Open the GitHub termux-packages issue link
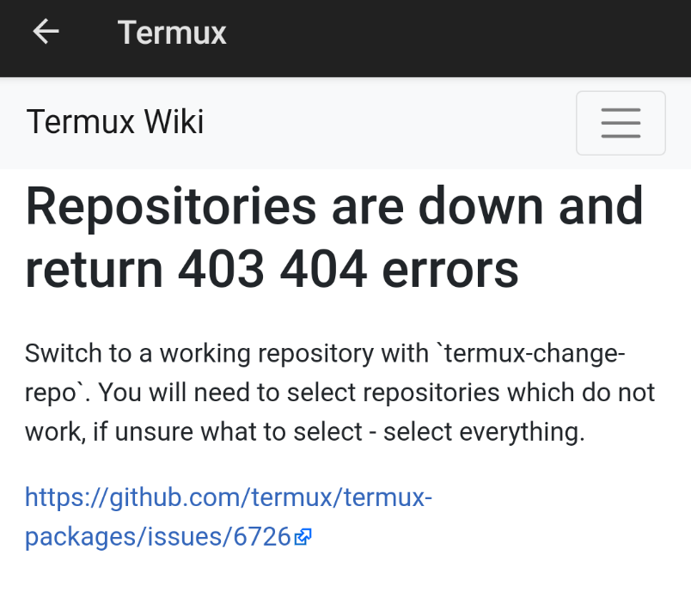691x616 pixels. [x=228, y=517]
